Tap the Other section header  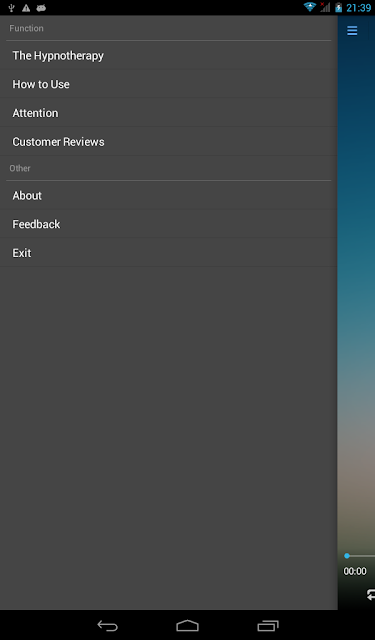20,168
